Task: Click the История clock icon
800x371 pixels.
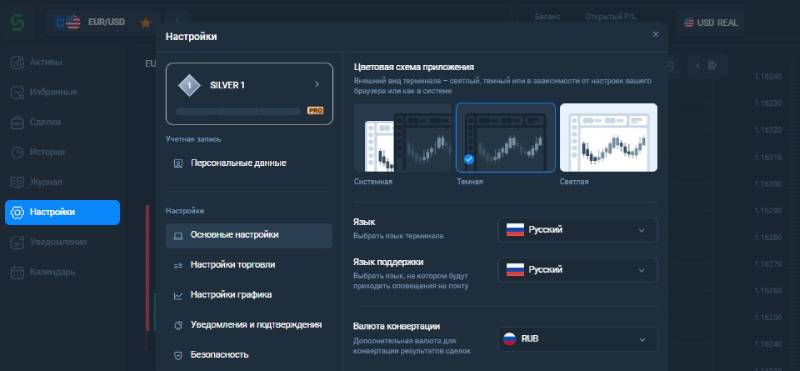Action: pos(17,153)
